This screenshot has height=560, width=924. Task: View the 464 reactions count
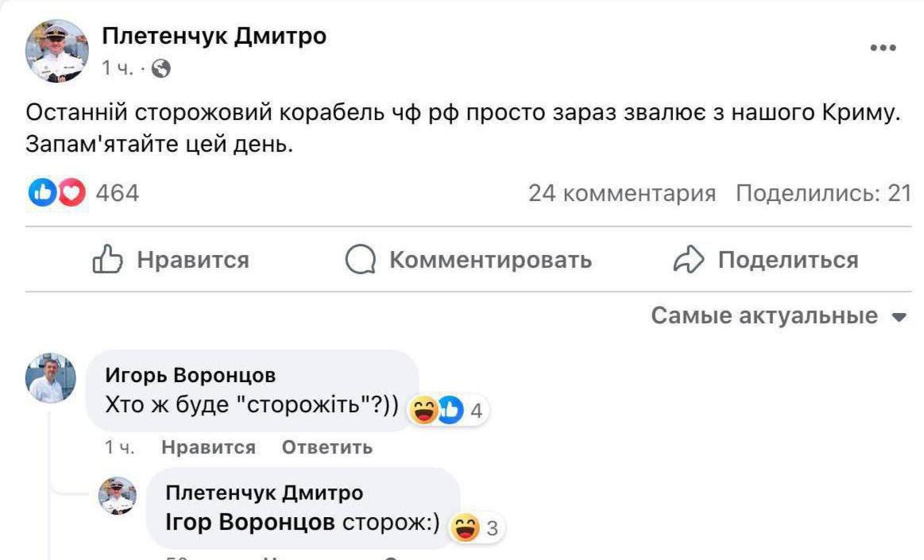(x=117, y=193)
